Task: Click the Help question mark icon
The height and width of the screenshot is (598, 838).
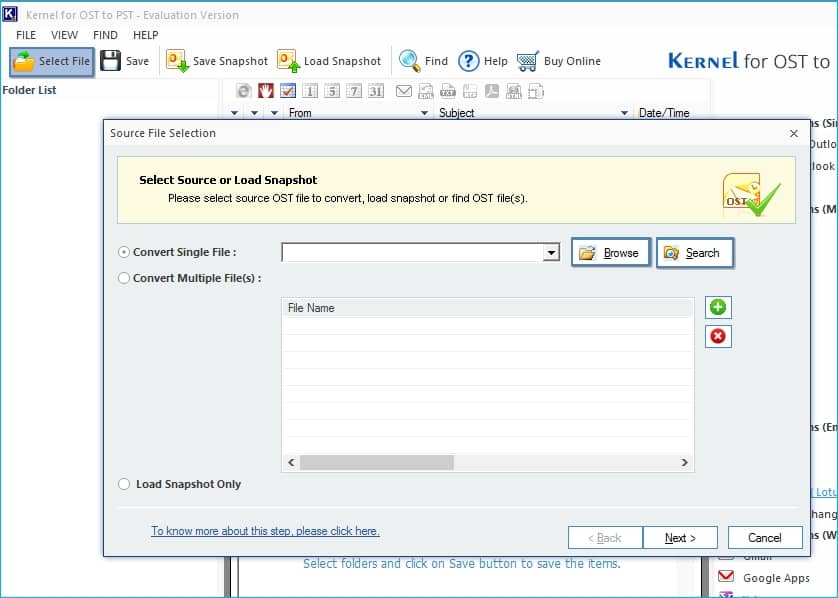Action: (x=469, y=61)
